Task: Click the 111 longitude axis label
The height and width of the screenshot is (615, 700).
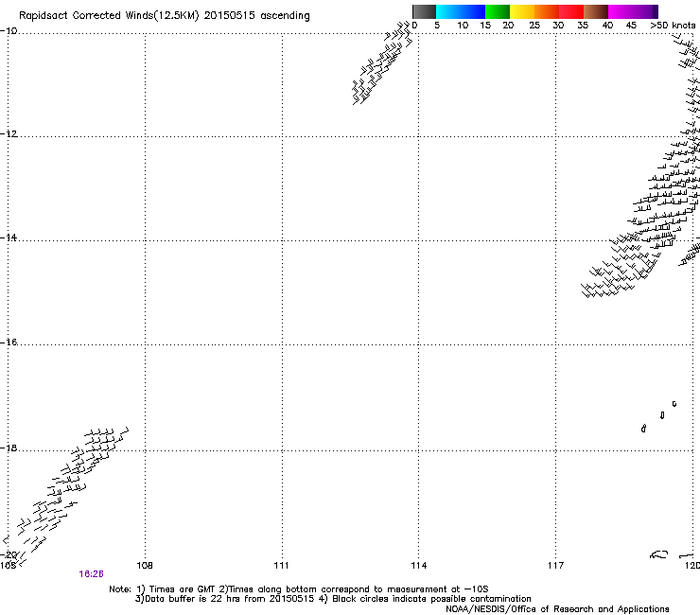Action: click(281, 566)
